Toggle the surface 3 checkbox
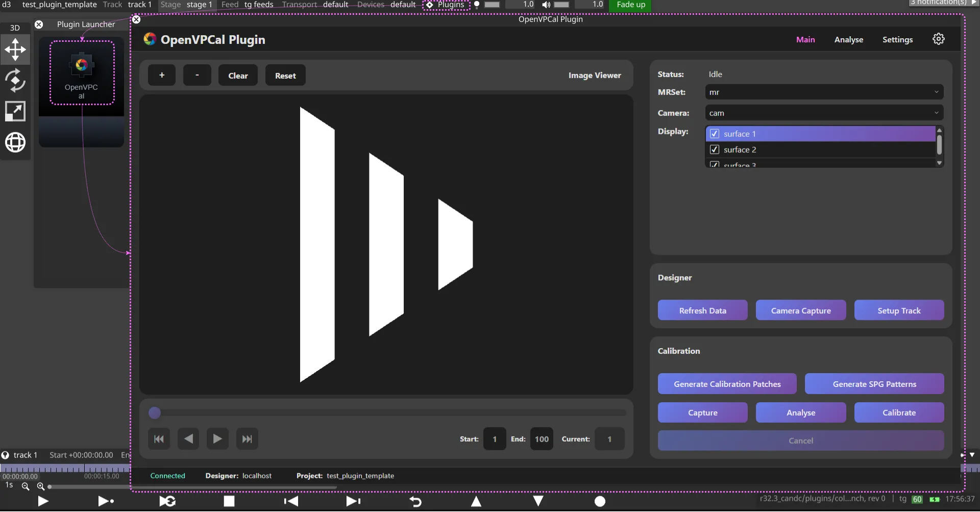The image size is (980, 512). tap(715, 164)
